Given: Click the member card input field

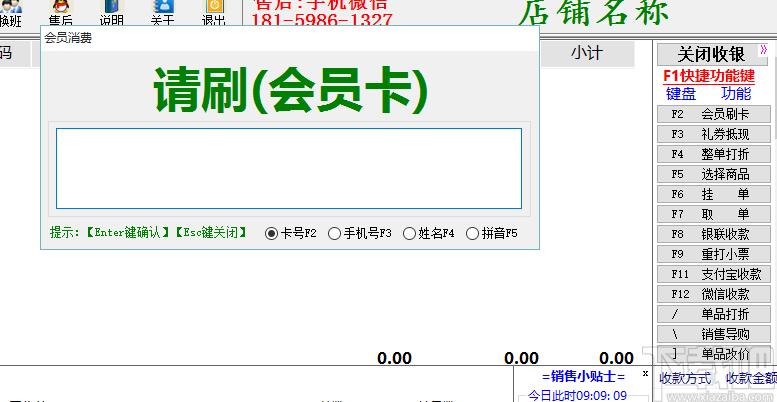Looking at the screenshot, I should (x=288, y=169).
